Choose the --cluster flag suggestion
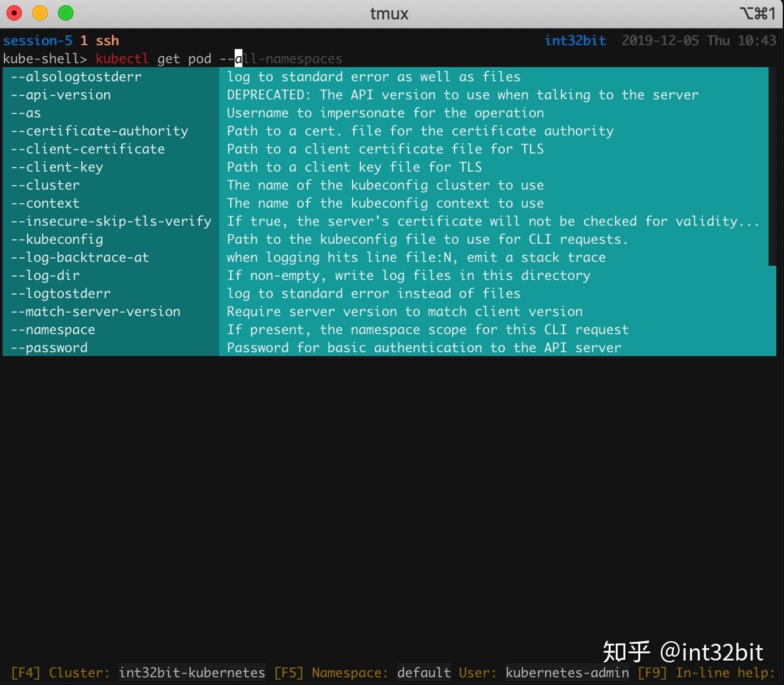 coord(44,184)
